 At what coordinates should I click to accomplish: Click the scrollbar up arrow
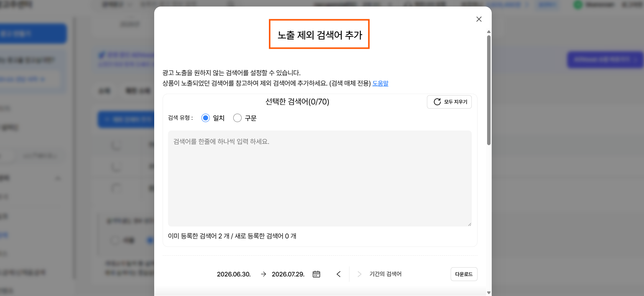click(489, 32)
